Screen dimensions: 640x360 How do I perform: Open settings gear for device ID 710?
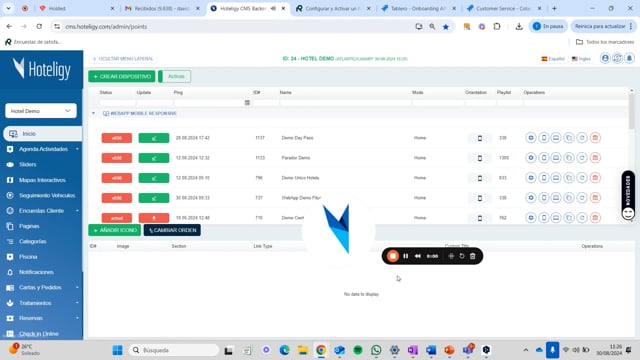pos(531,218)
